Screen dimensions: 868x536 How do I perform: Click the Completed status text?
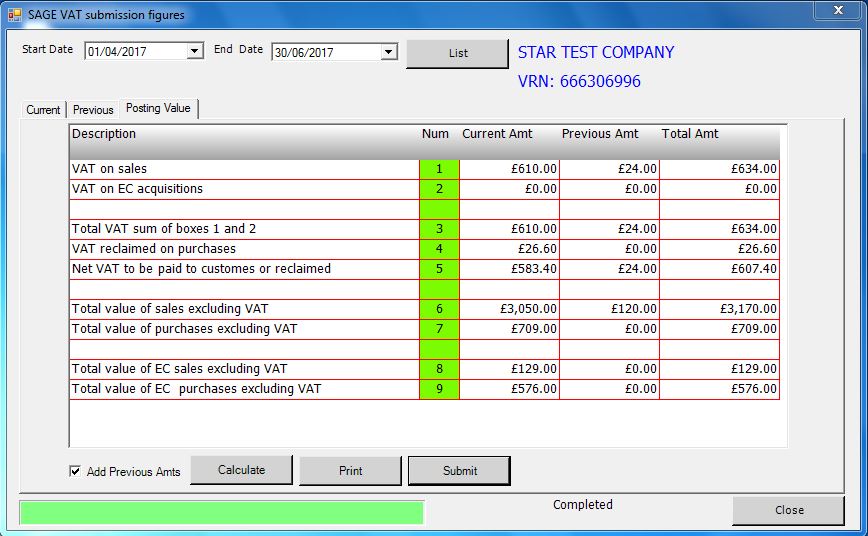coord(582,504)
